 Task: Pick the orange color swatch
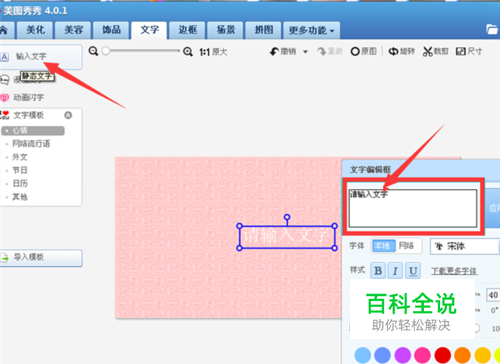(462, 355)
